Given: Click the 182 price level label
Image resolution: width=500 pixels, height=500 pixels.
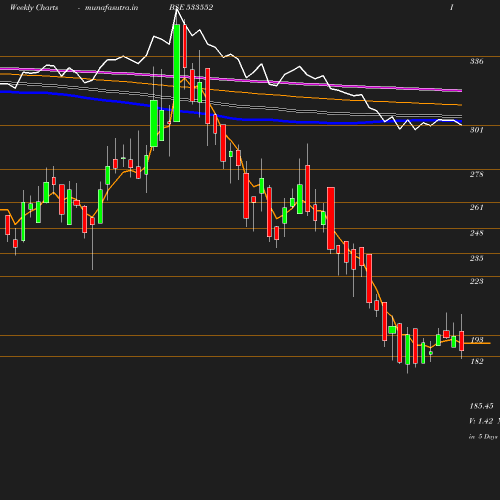Looking at the screenshot, I should pyautogui.click(x=477, y=361).
